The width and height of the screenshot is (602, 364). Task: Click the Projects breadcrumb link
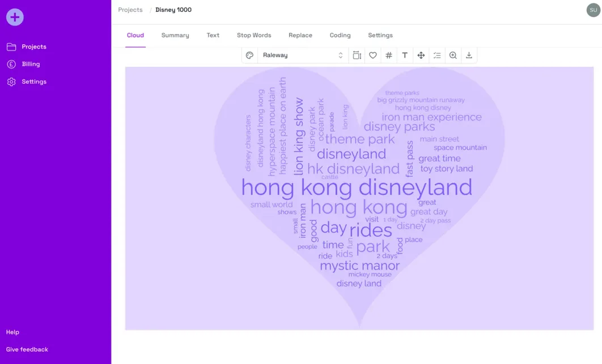click(130, 10)
